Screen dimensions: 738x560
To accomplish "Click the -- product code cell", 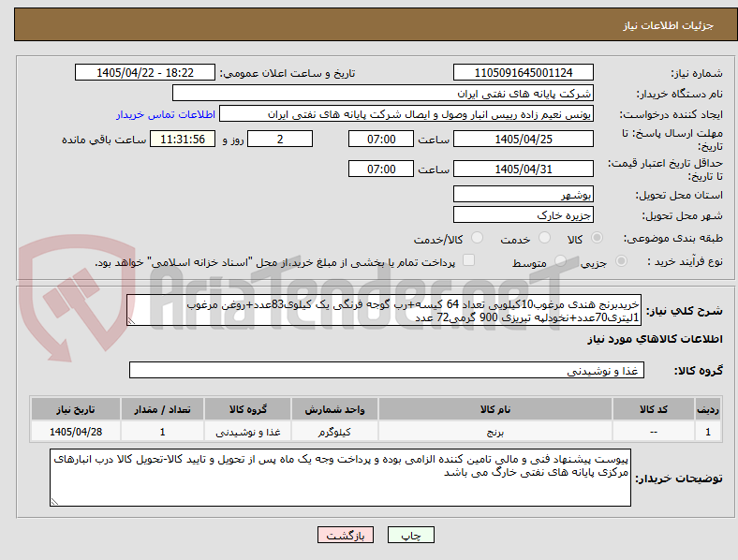I will coord(654,432).
